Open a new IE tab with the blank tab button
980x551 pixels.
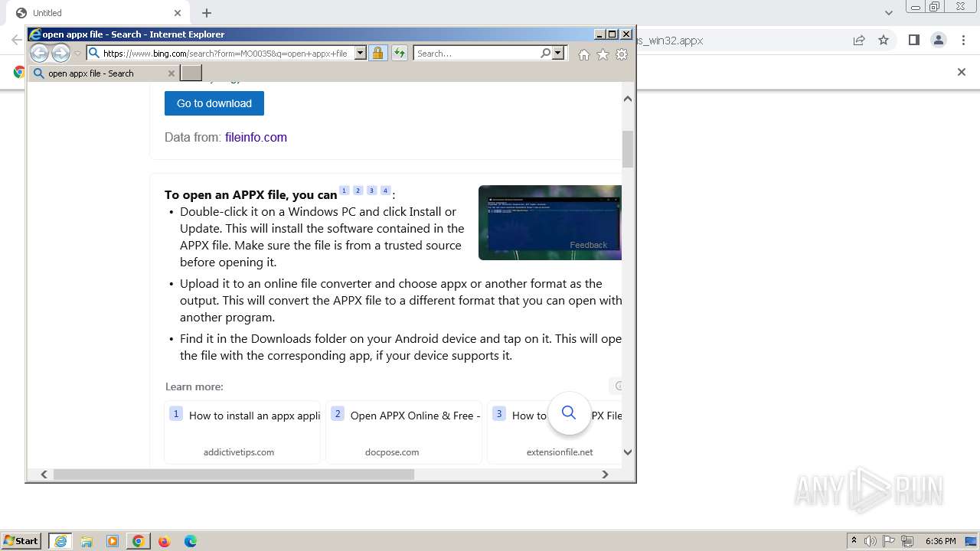[x=191, y=73]
